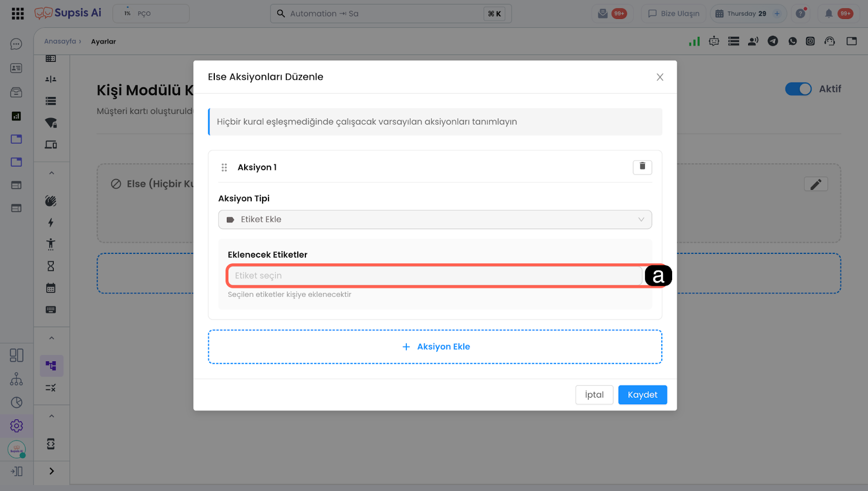Image resolution: width=868 pixels, height=491 pixels.
Task: Click the drag handle beside Aksiyon 1
Action: pos(224,168)
